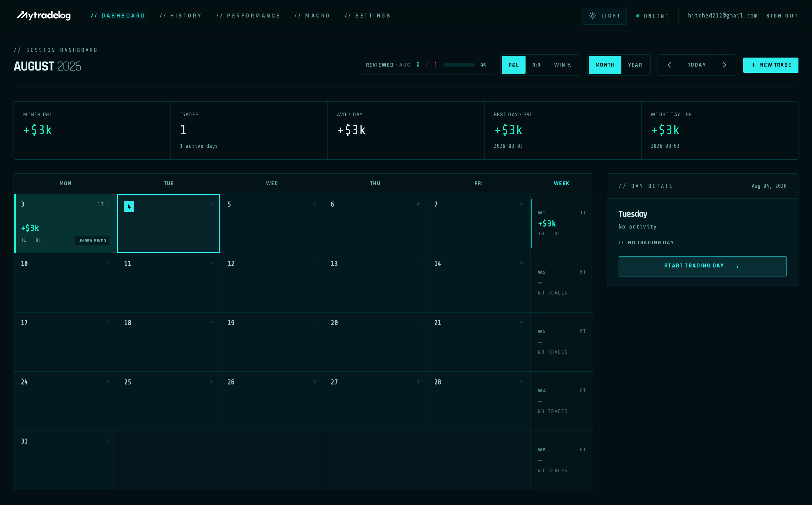This screenshot has width=812, height=505.
Task: Select highlighted day 4 cell
Action: click(x=169, y=223)
